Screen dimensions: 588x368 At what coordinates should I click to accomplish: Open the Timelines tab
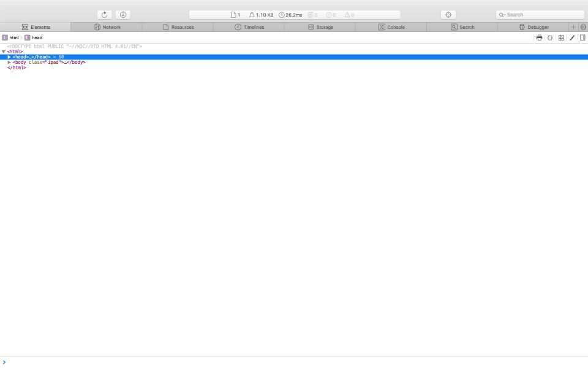pyautogui.click(x=249, y=27)
